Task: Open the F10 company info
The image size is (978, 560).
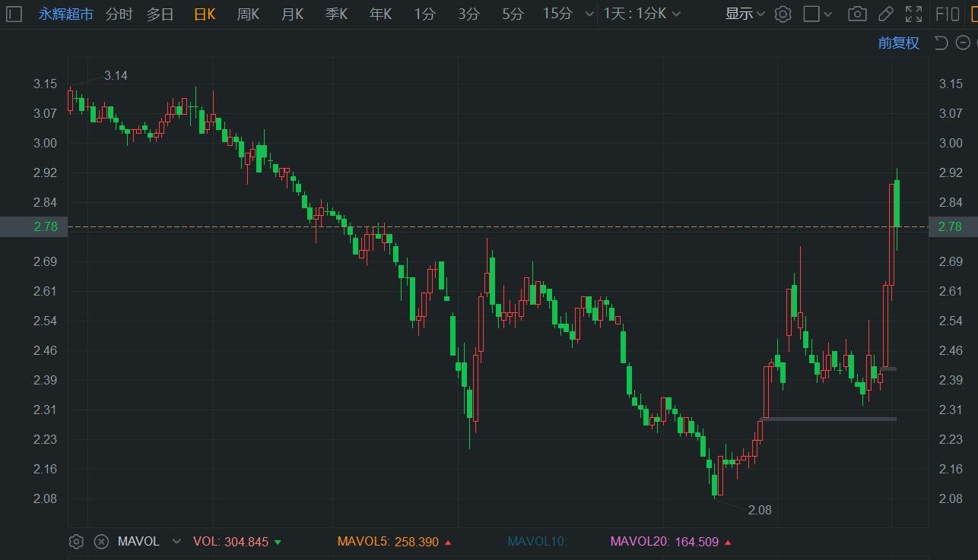Action: pyautogui.click(x=947, y=14)
